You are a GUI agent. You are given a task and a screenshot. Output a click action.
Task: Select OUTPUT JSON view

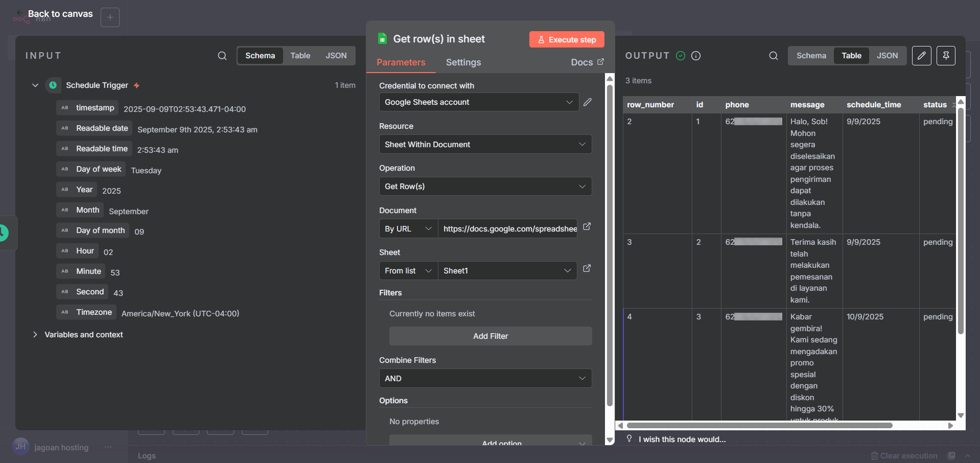[x=887, y=56]
